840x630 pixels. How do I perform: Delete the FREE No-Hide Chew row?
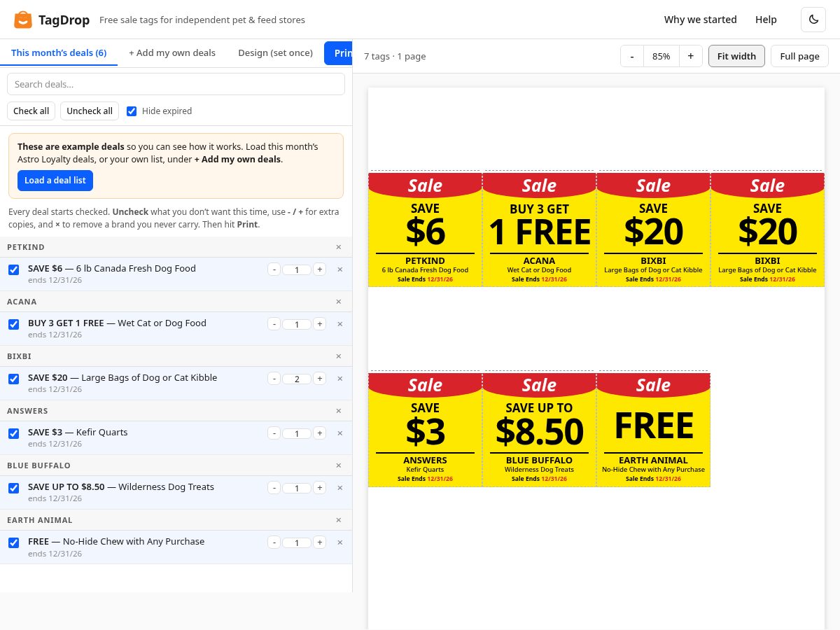pos(340,542)
